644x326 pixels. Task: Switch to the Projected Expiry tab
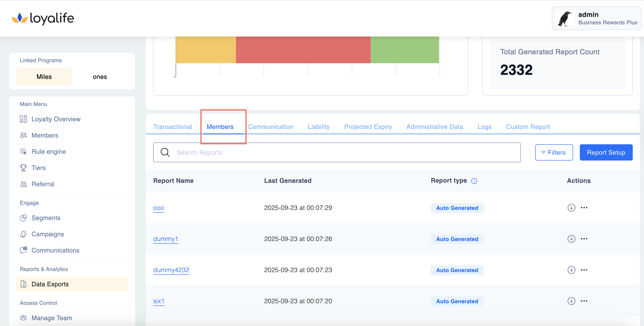[368, 127]
